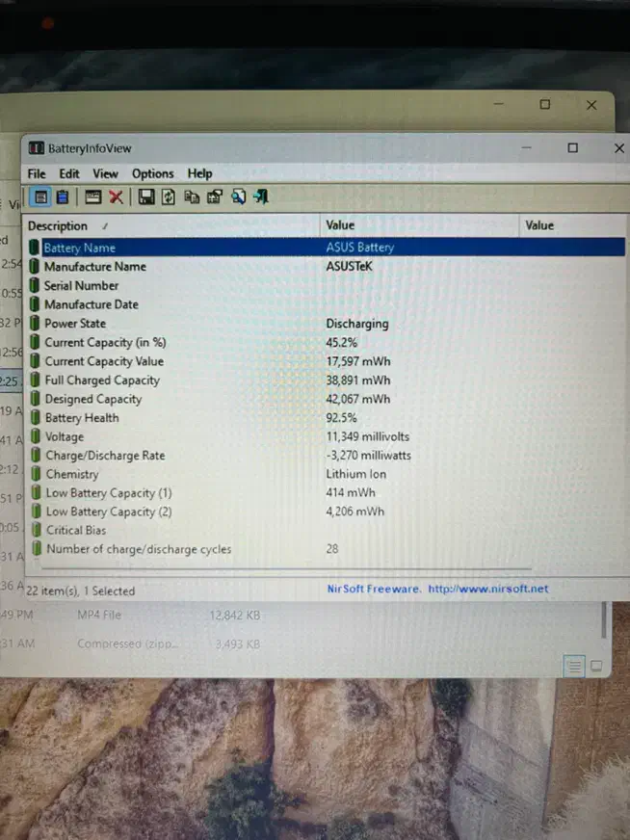Switch background Explorer window to details view
Screen dimensions: 630x840
pos(573,665)
